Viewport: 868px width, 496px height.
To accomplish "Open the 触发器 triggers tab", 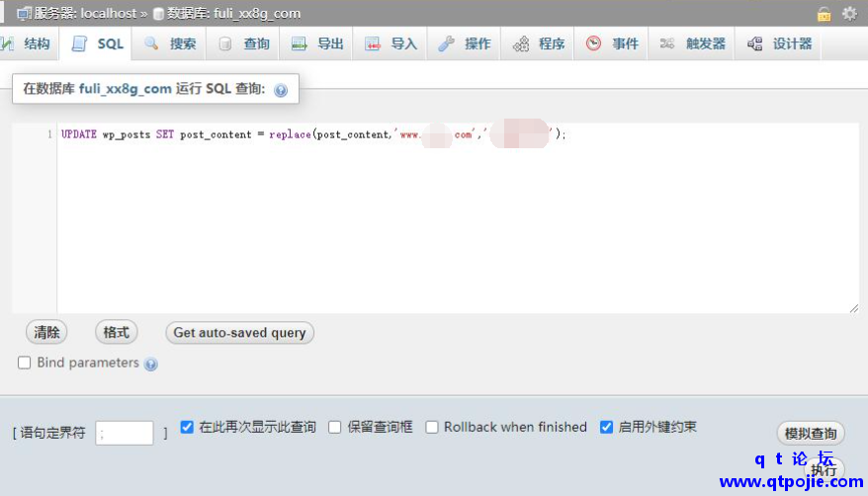I will tap(692, 43).
